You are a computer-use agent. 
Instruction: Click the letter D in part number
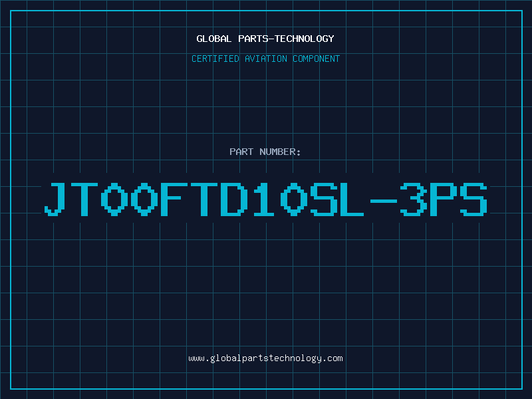[x=234, y=199]
